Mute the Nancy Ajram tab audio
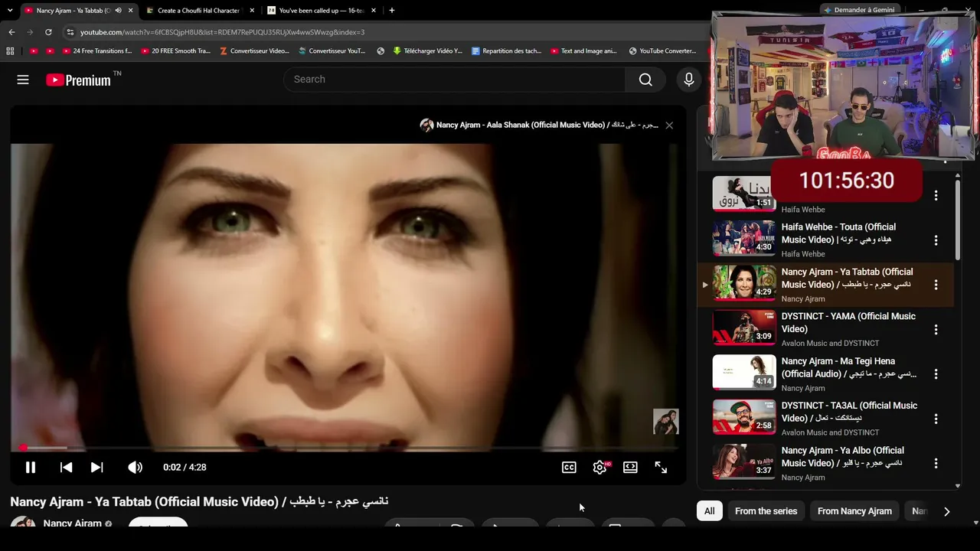Viewport: 980px width, 551px height. [118, 11]
